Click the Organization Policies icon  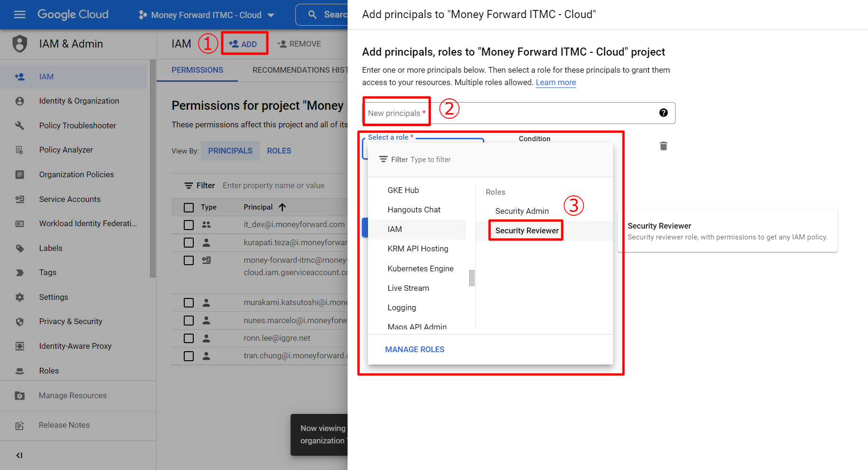[x=19, y=174]
